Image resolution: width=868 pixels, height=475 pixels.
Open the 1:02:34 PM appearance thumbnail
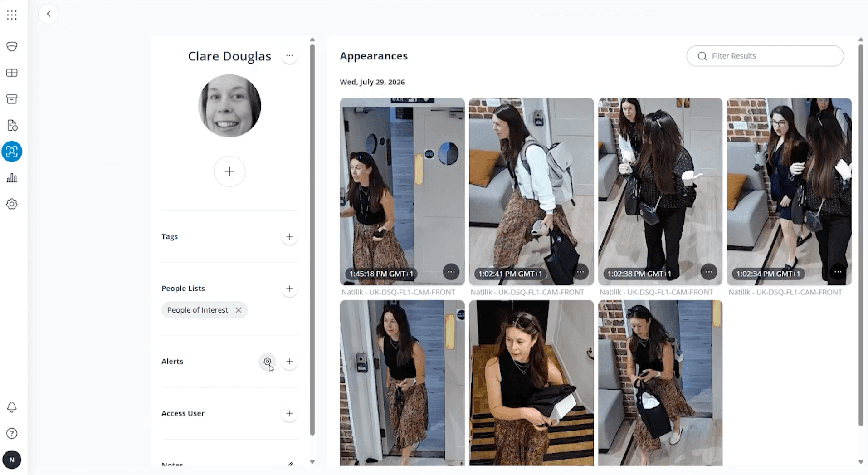pyautogui.click(x=789, y=191)
